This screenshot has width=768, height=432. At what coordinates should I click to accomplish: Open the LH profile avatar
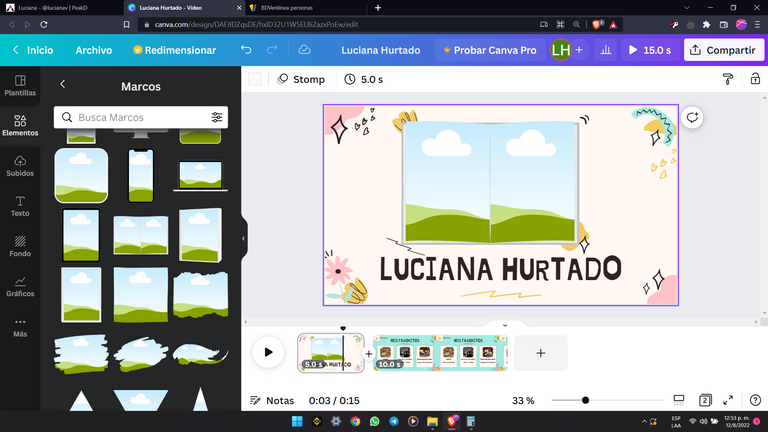[x=561, y=50]
